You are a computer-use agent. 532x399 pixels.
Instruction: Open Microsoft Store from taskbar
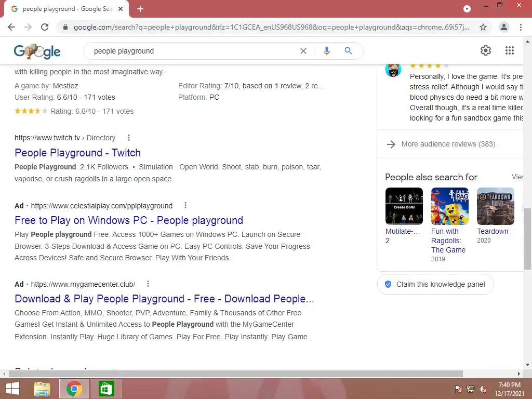(106, 389)
